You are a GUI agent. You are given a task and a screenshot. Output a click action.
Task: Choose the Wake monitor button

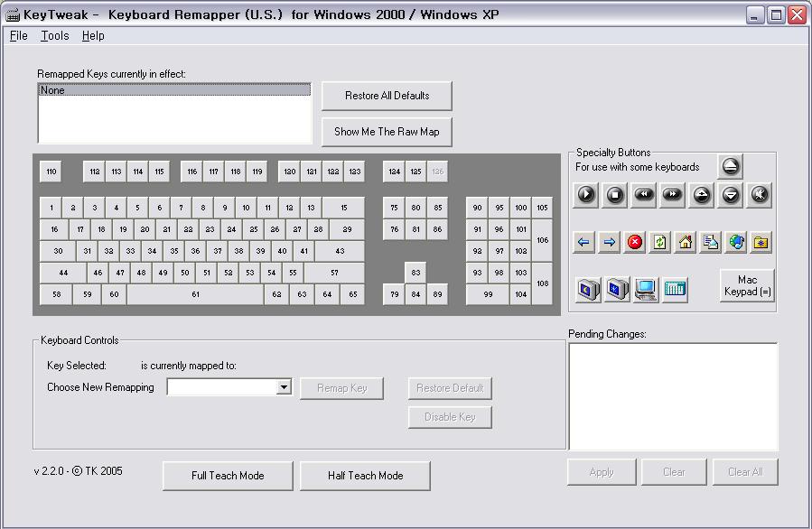(x=616, y=289)
